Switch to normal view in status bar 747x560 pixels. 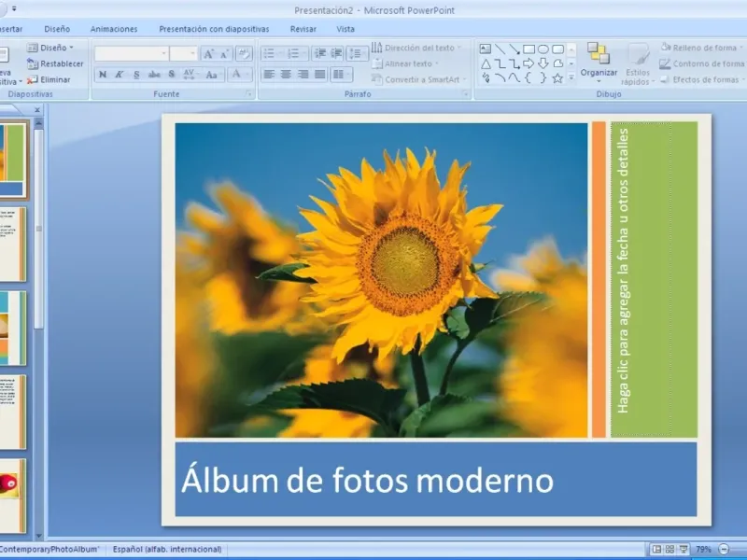click(656, 549)
